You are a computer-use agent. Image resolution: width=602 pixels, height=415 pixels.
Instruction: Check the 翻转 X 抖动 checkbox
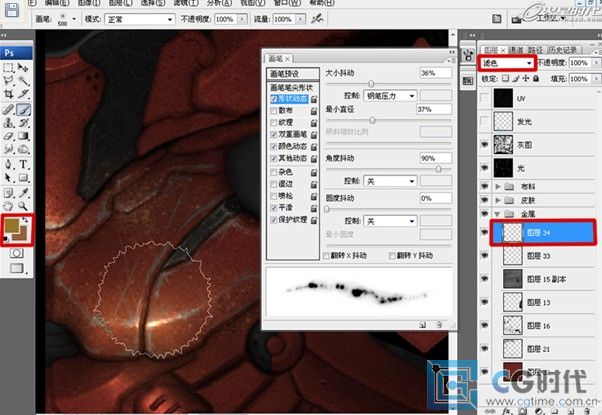(326, 256)
